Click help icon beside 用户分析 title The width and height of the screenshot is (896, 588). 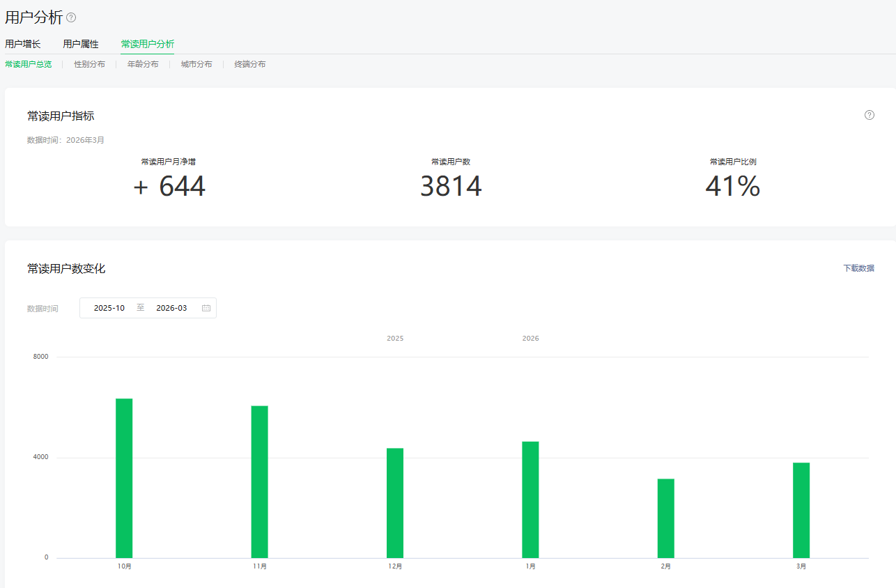(71, 17)
